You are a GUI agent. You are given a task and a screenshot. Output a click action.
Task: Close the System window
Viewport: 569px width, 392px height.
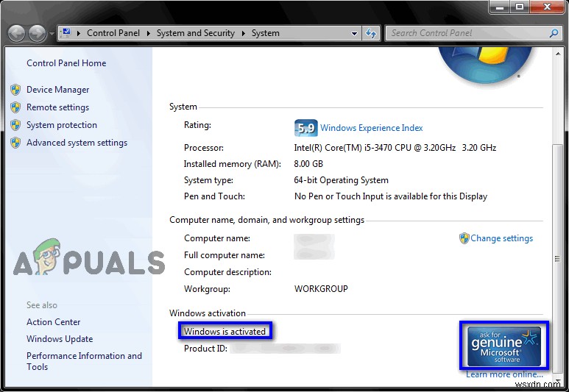[x=547, y=7]
